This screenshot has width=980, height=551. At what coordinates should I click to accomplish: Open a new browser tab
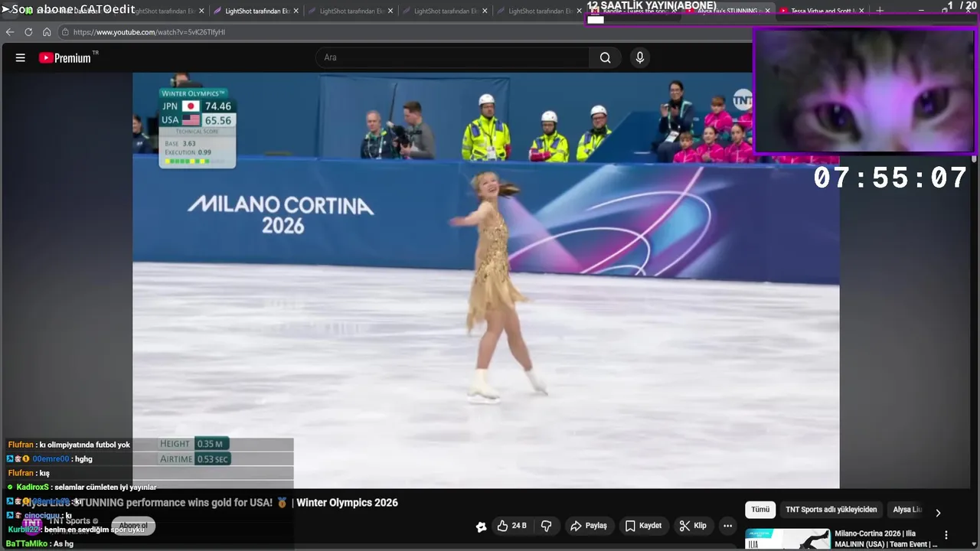click(x=880, y=11)
